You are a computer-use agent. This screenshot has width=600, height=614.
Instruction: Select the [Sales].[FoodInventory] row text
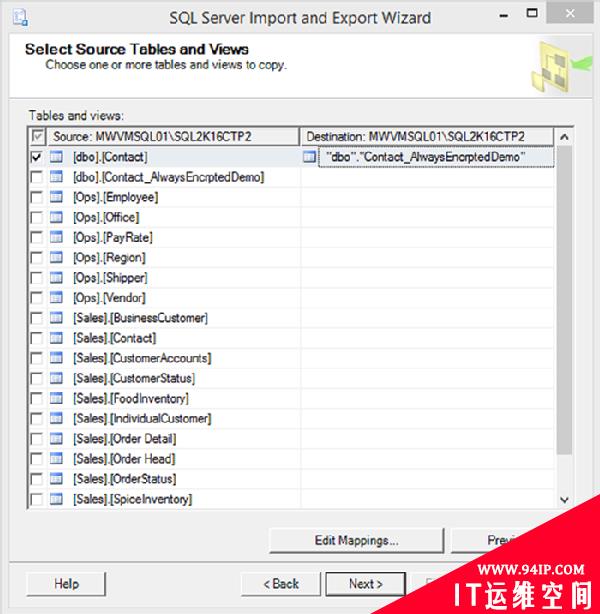[x=130, y=399]
